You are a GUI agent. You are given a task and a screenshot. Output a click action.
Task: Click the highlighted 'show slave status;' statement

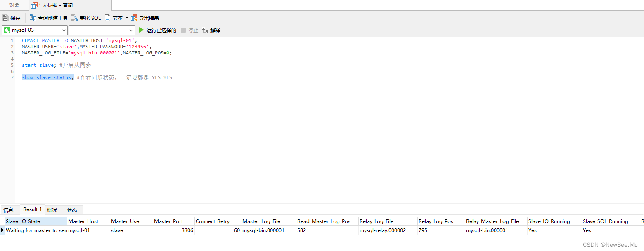48,77
